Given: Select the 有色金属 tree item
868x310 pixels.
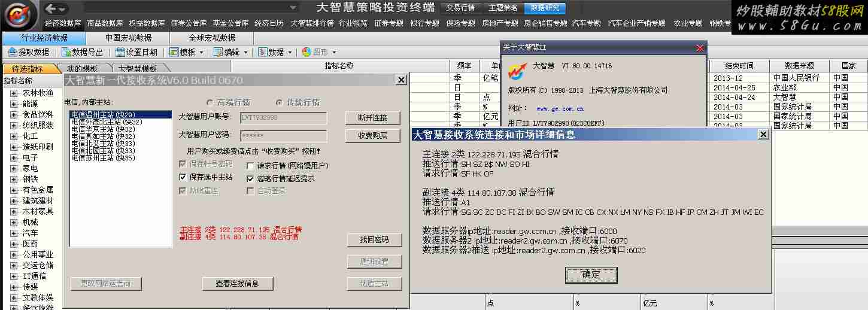Looking at the screenshot, I should click(x=38, y=190).
